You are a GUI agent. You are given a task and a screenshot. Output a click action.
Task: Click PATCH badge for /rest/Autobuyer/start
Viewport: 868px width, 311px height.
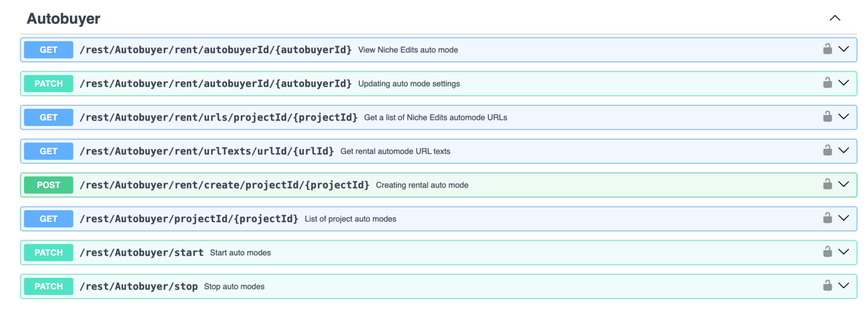click(x=49, y=253)
